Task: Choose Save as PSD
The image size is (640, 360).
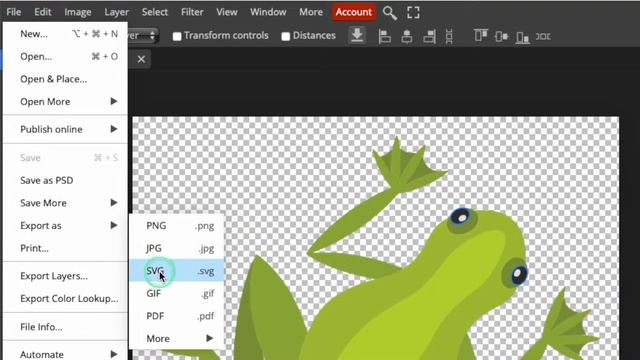Action: (x=65, y=180)
